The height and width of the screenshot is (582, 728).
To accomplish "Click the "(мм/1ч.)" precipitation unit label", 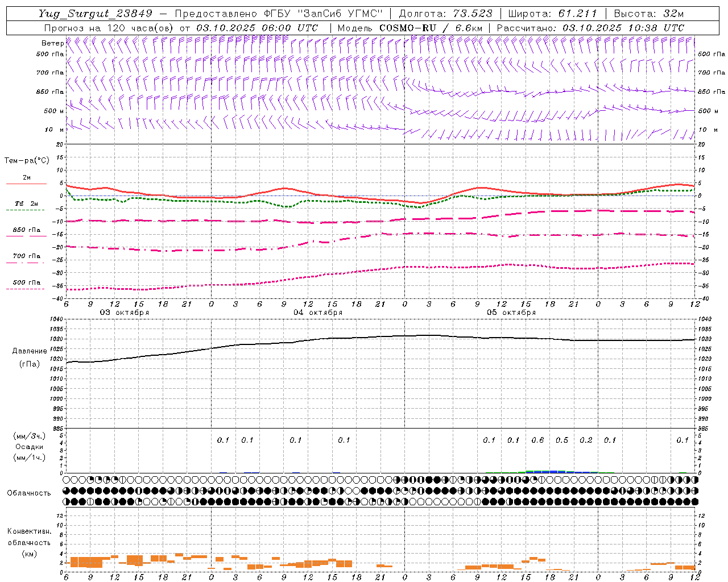I will [30, 458].
